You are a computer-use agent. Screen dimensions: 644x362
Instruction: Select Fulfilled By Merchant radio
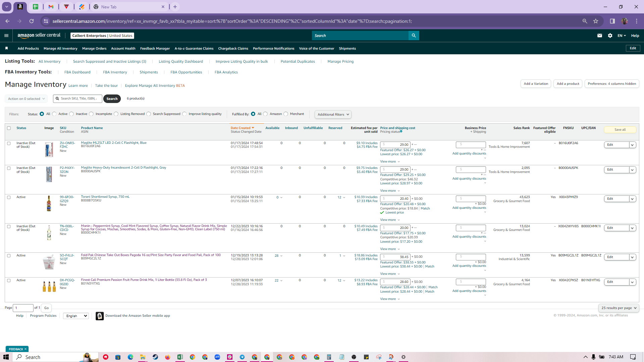286,114
